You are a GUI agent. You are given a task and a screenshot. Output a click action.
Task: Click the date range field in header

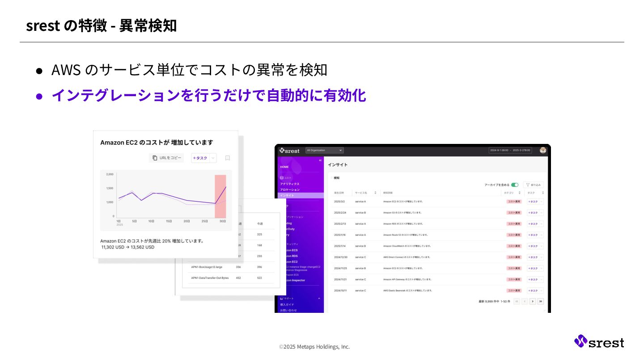[510, 150]
